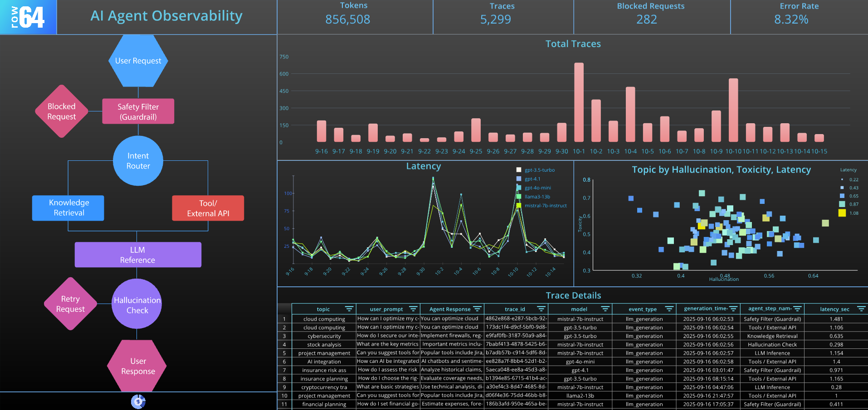Viewport: 868px width, 410px height.
Task: Click the Safety Filter (Guardrail) node
Action: point(138,111)
